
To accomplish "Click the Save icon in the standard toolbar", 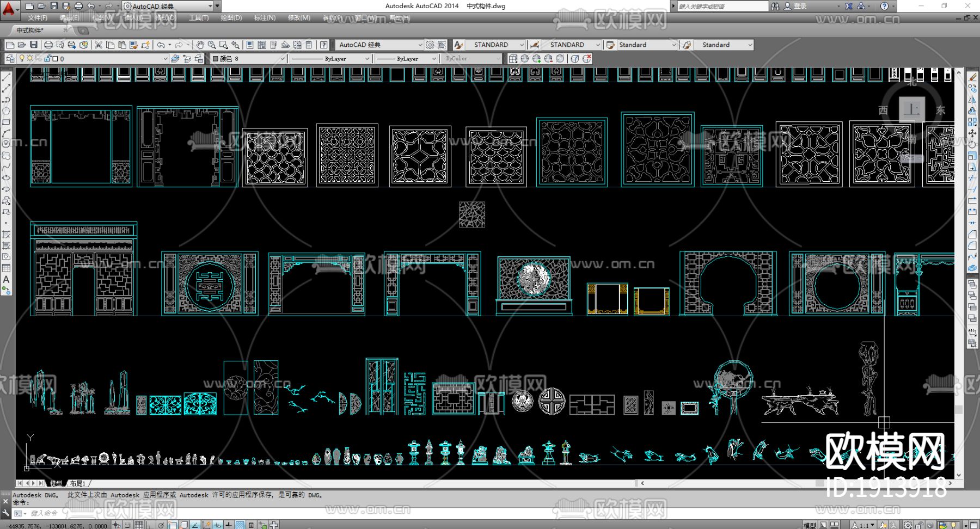I will [34, 45].
